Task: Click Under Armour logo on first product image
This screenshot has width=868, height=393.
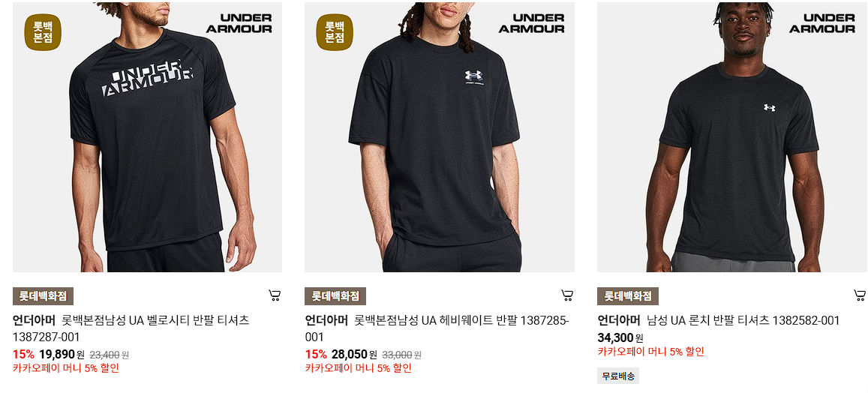Action: (x=239, y=23)
